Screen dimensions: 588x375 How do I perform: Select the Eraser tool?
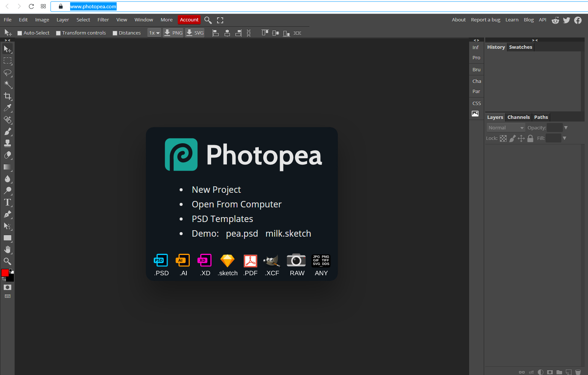pyautogui.click(x=7, y=155)
